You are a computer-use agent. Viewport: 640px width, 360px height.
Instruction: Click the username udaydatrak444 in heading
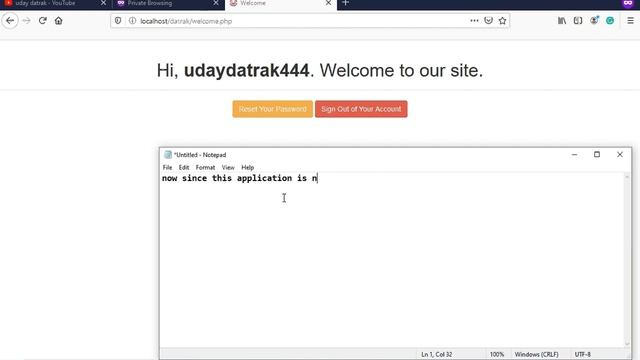[247, 71]
